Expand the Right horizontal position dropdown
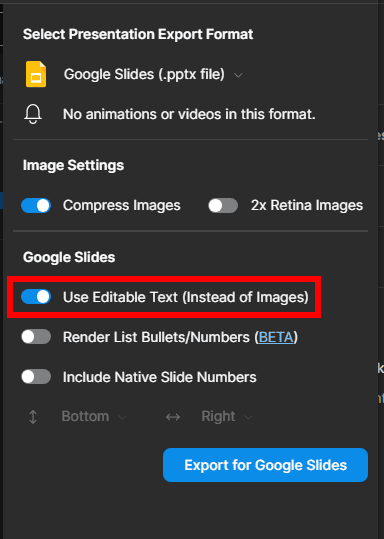The height and width of the screenshot is (539, 384). 227,417
